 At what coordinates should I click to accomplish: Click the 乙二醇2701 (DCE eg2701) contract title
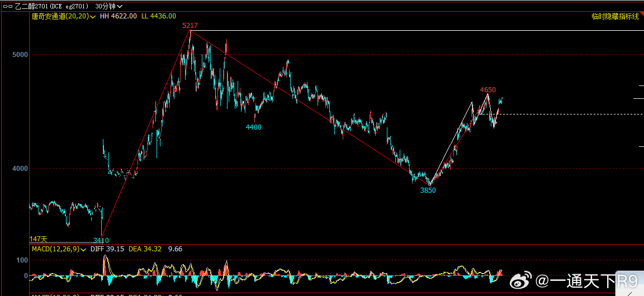(52, 6)
